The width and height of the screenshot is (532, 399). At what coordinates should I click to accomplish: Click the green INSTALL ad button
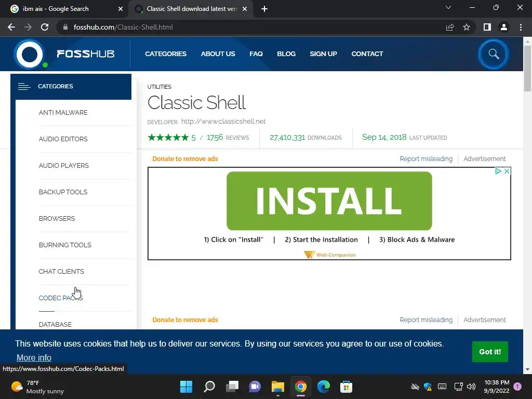[329, 201]
